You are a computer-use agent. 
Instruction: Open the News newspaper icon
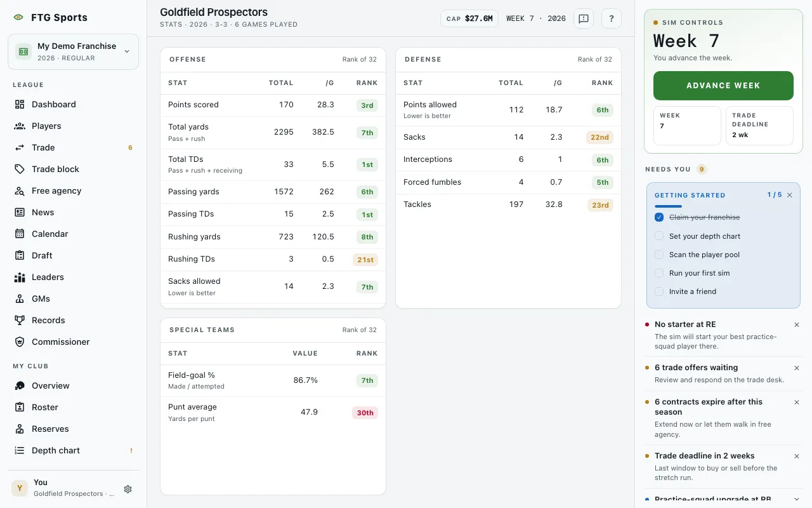[20, 212]
